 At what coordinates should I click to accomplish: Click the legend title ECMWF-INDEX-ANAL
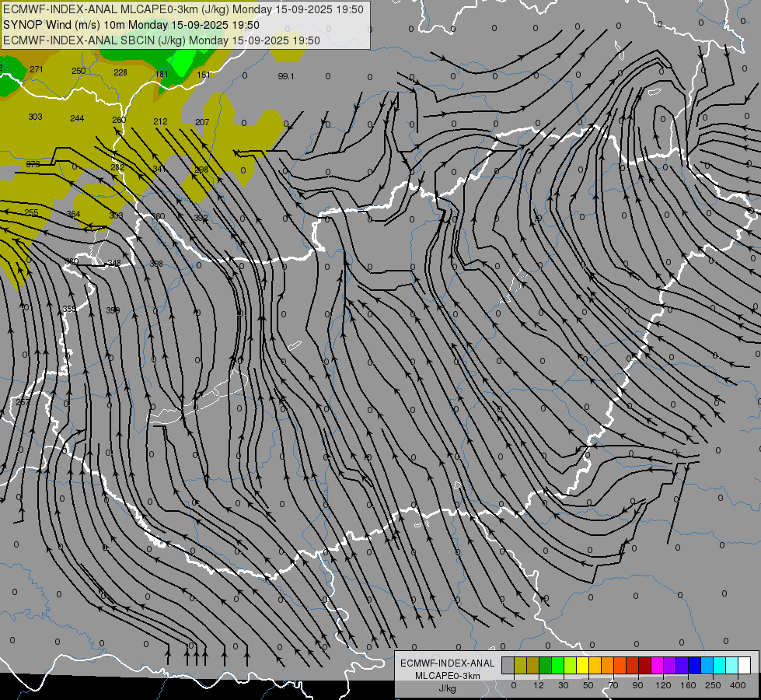click(447, 663)
